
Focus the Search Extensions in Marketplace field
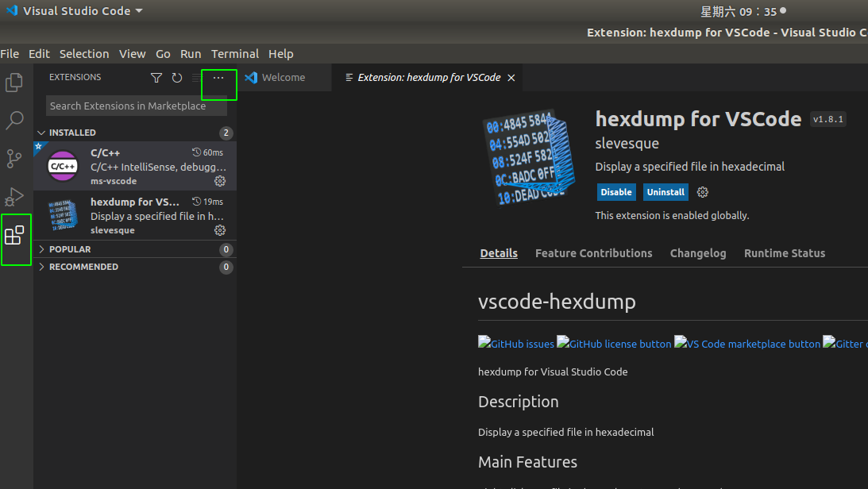[136, 106]
